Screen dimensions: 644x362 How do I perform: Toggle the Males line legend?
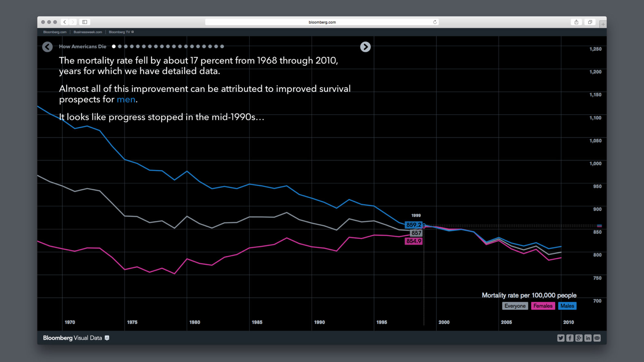[567, 306]
